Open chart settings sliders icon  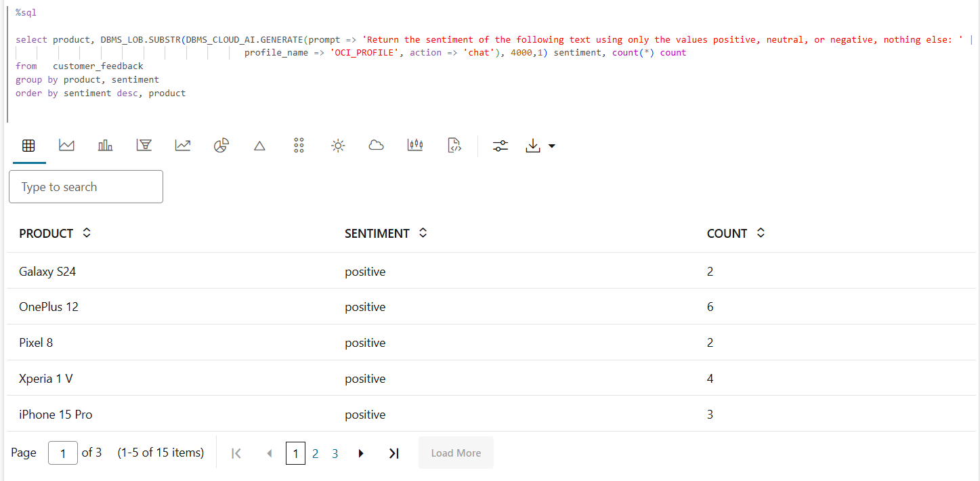pyautogui.click(x=500, y=146)
